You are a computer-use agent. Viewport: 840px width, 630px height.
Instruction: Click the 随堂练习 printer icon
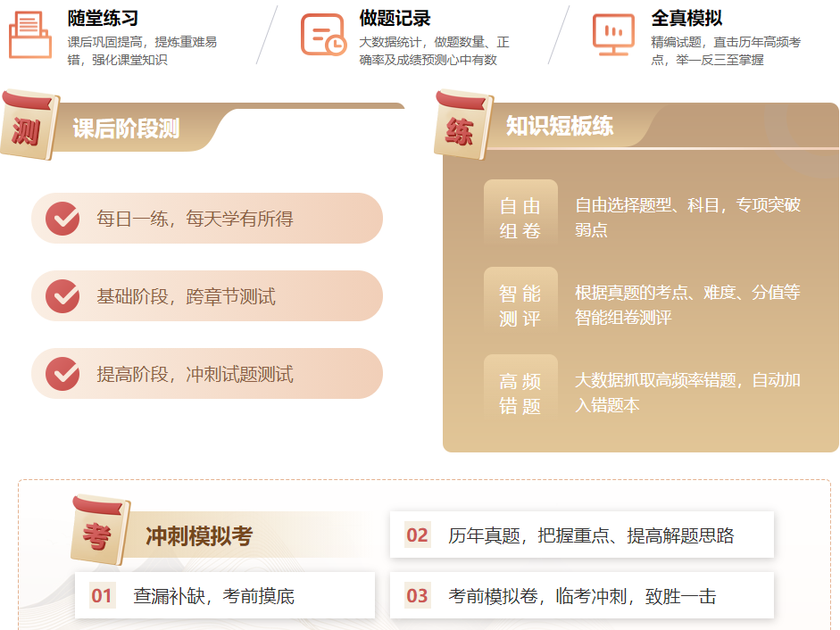click(30, 37)
